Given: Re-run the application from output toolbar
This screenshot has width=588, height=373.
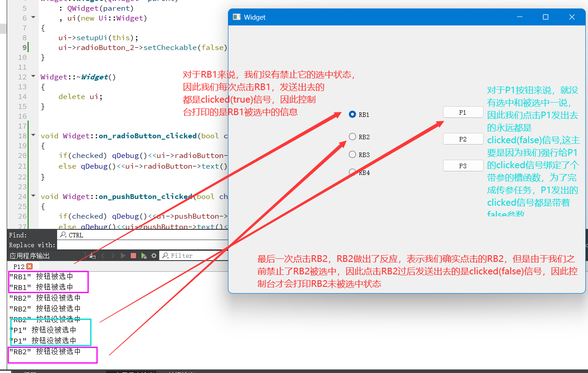Looking at the screenshot, I should point(123,256).
